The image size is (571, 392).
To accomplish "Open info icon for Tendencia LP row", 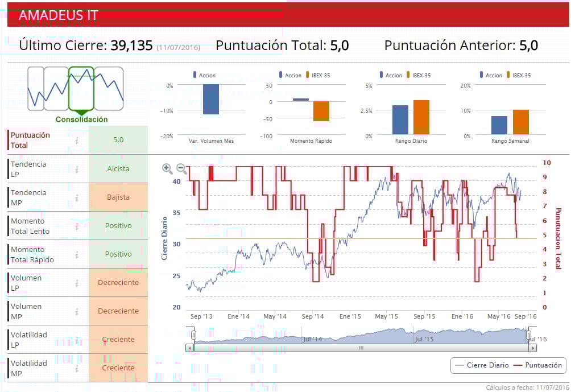I will tap(77, 169).
